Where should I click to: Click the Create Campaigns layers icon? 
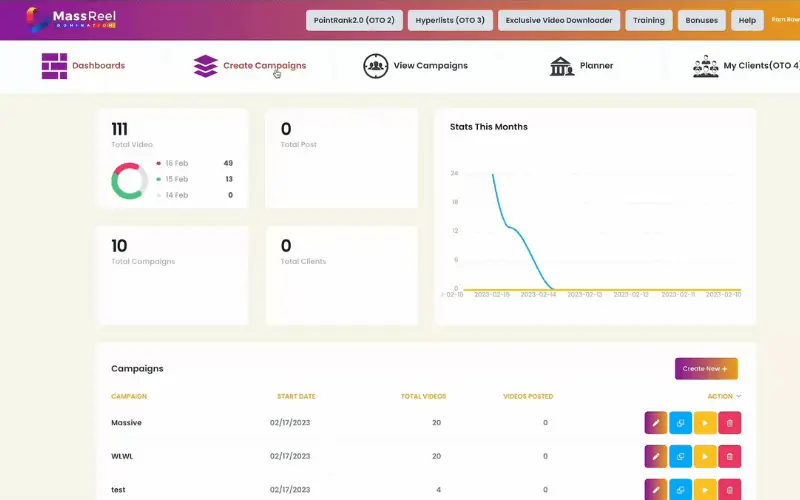(x=206, y=66)
